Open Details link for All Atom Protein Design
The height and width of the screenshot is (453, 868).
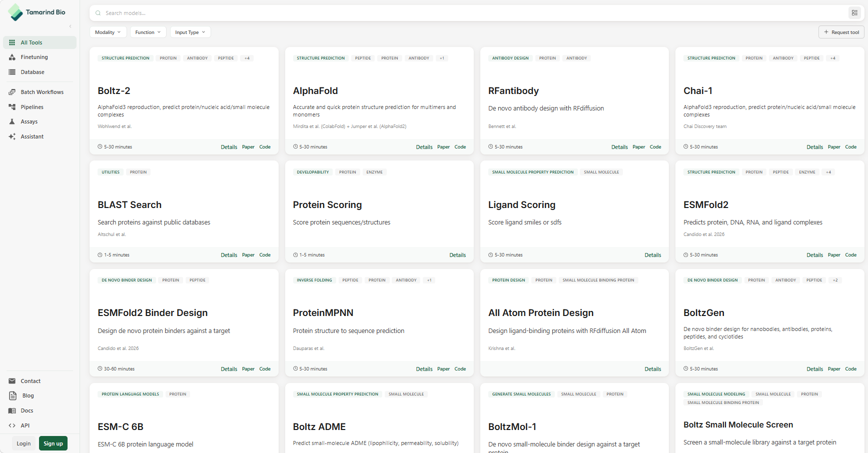pos(653,369)
